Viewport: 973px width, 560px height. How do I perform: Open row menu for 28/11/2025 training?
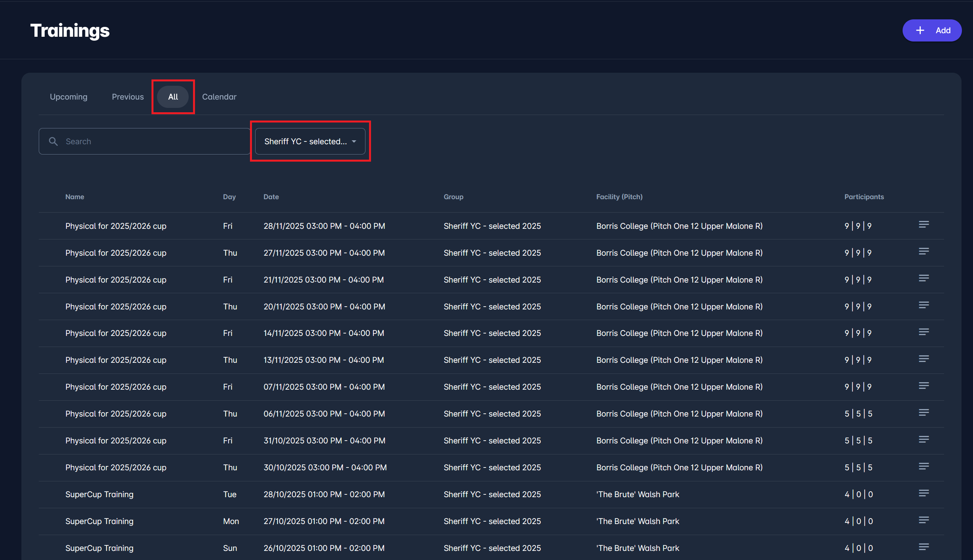tap(924, 225)
